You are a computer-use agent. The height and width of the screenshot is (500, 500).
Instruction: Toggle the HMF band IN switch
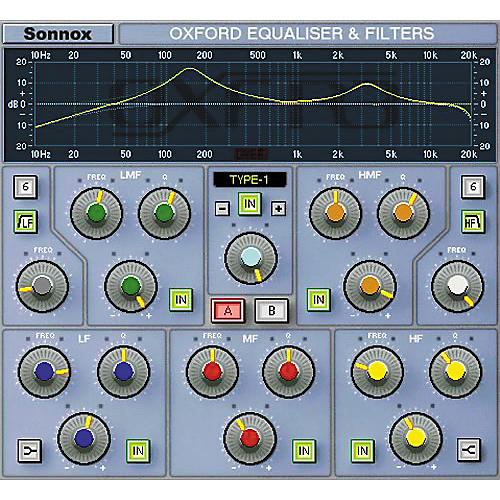click(318, 300)
